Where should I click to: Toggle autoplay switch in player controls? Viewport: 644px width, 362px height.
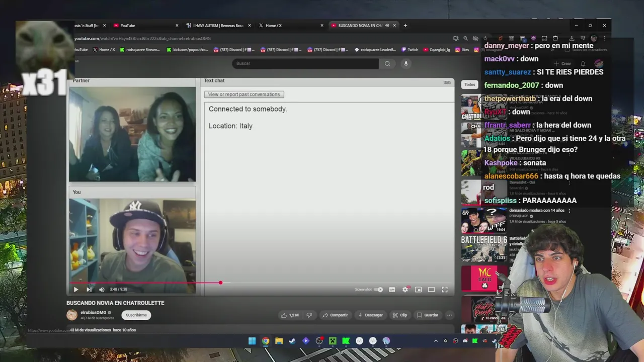click(x=379, y=290)
